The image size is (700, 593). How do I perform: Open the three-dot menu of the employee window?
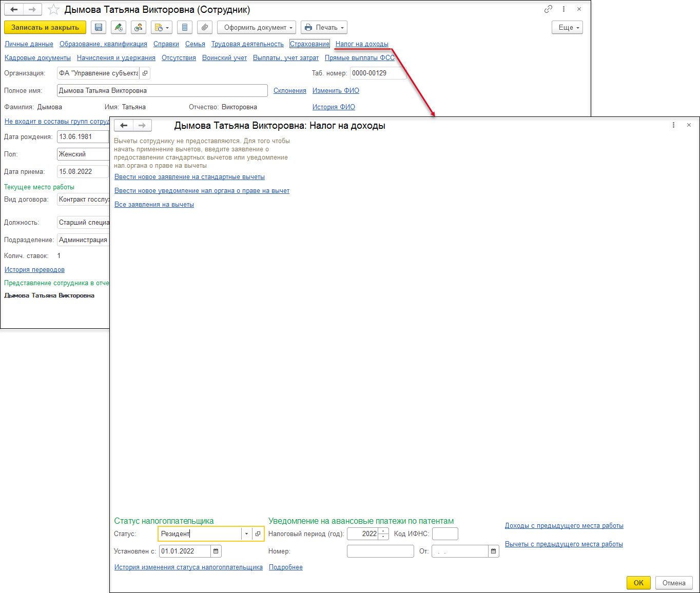click(563, 9)
